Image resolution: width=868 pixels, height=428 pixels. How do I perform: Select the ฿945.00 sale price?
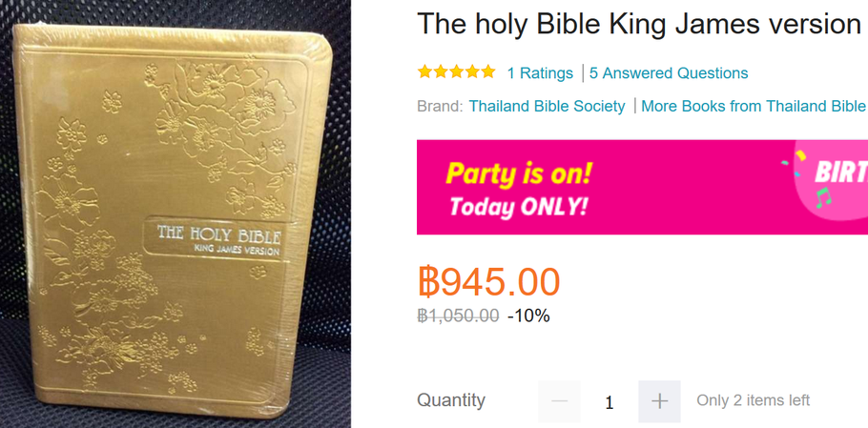coord(488,281)
